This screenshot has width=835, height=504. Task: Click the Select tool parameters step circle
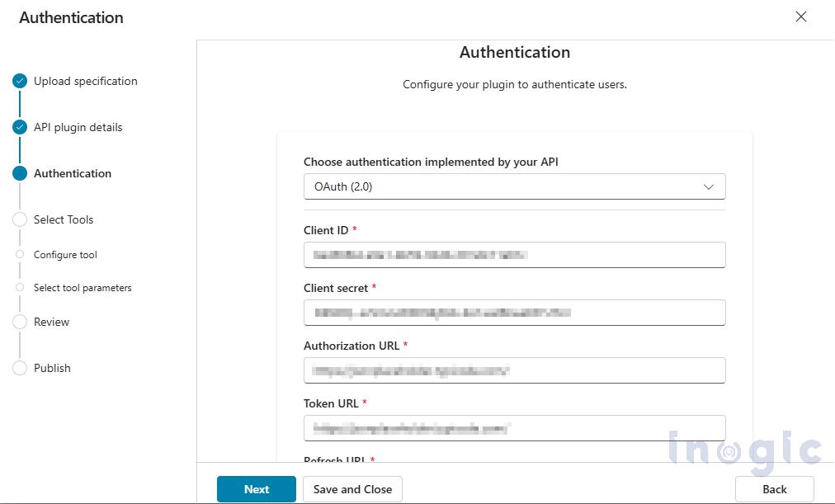[20, 288]
